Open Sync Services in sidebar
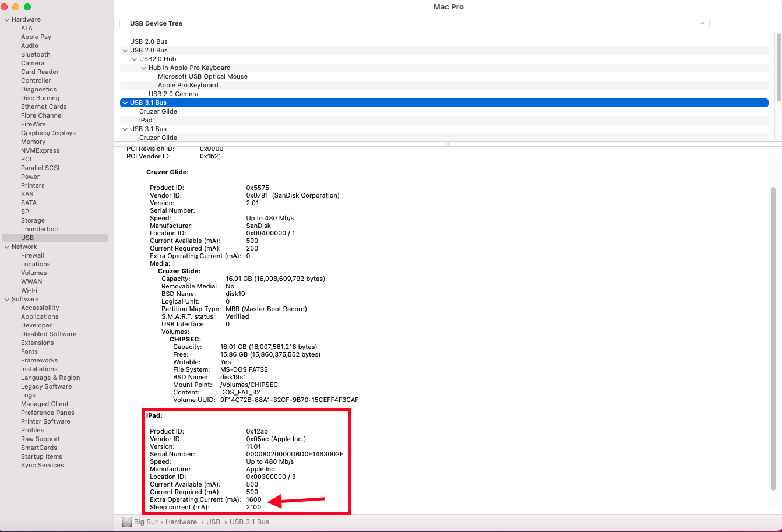Screen dimensions: 782x532 point(43,465)
